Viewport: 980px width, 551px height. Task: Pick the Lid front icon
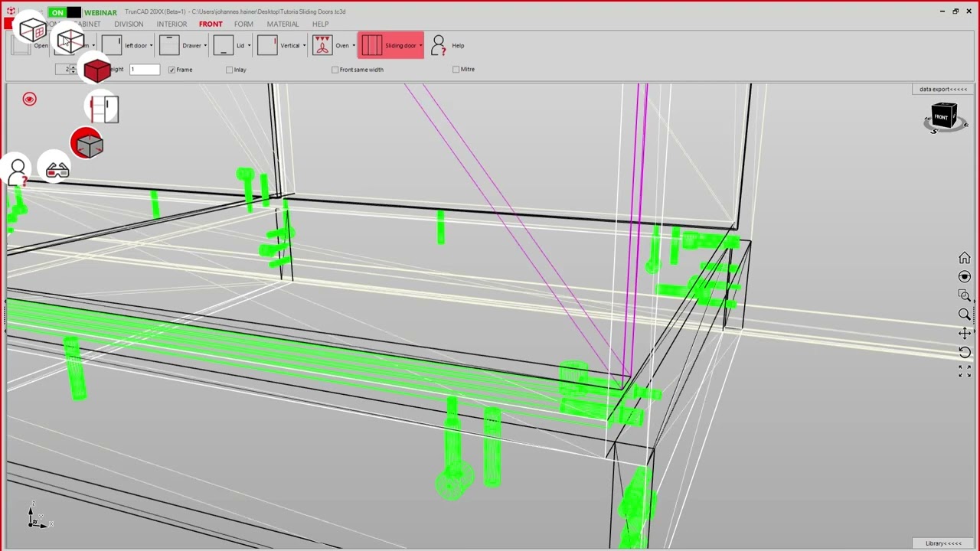point(223,45)
